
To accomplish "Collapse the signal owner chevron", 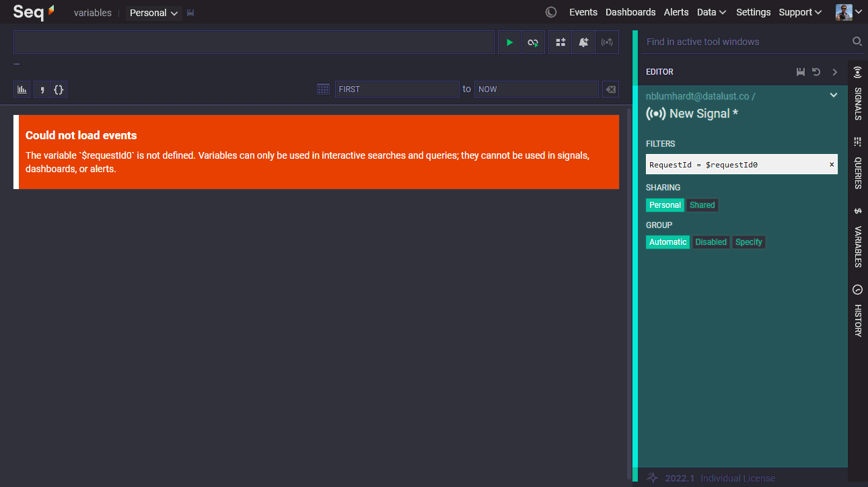I will point(834,96).
